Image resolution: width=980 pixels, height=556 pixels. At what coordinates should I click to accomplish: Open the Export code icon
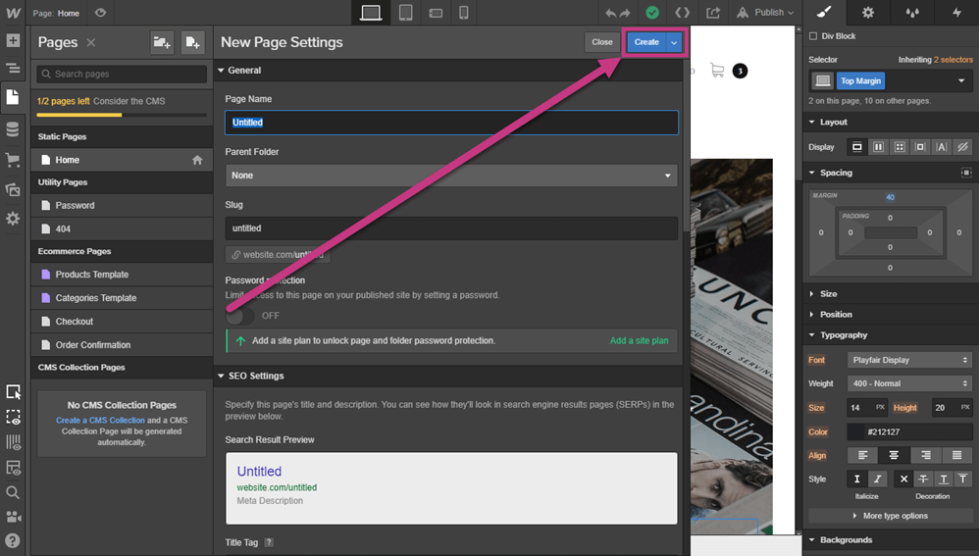pos(683,13)
